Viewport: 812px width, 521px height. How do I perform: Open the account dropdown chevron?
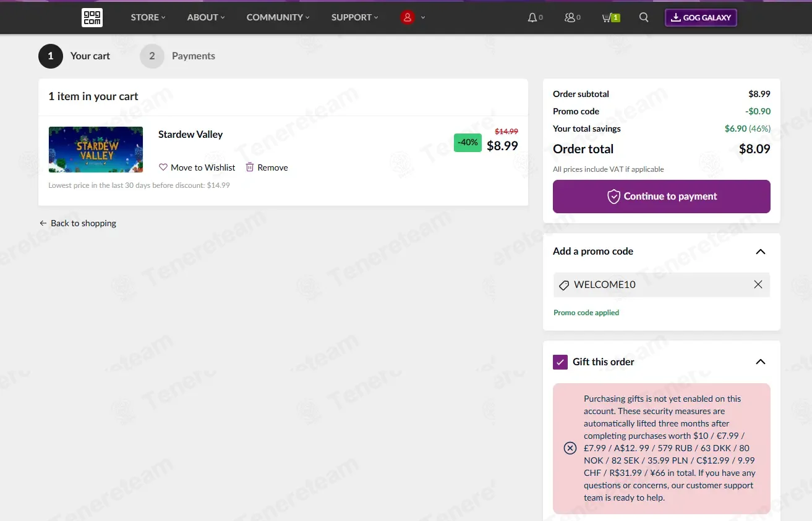pyautogui.click(x=423, y=17)
